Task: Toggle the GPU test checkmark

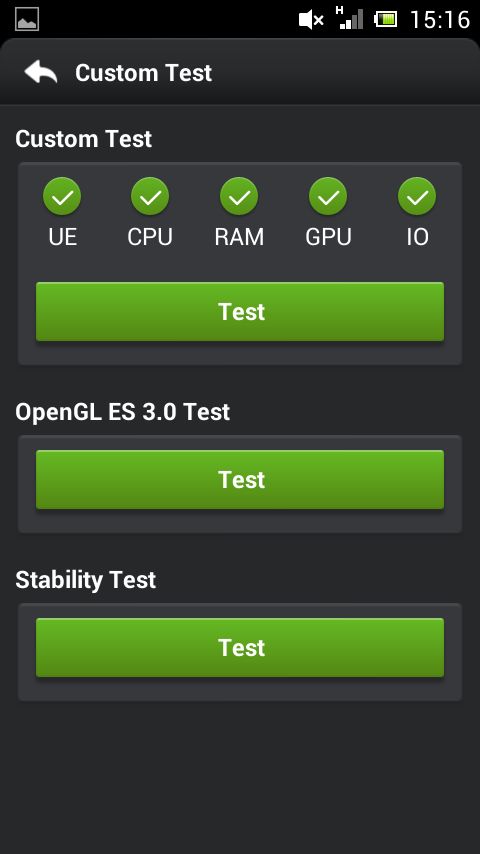Action: [328, 196]
